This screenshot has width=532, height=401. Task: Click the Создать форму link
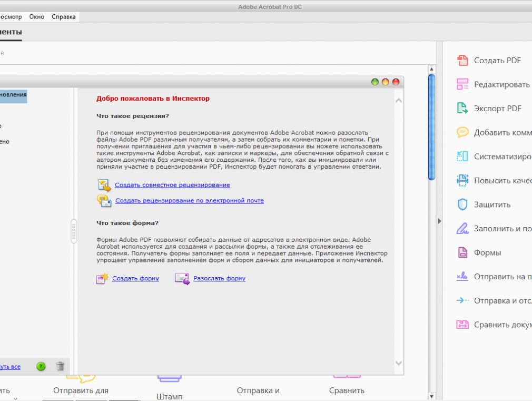(136, 278)
